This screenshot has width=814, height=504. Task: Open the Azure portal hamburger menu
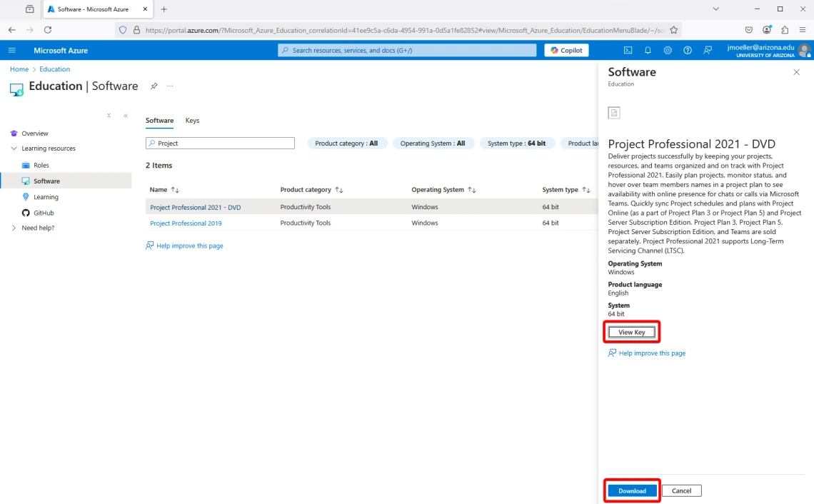click(x=12, y=51)
